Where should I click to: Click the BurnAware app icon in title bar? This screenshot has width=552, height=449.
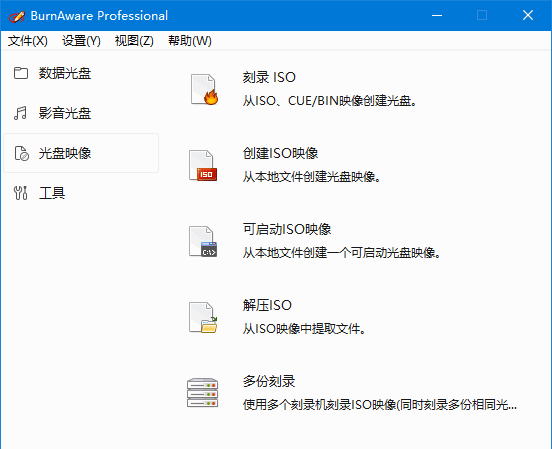pyautogui.click(x=17, y=16)
